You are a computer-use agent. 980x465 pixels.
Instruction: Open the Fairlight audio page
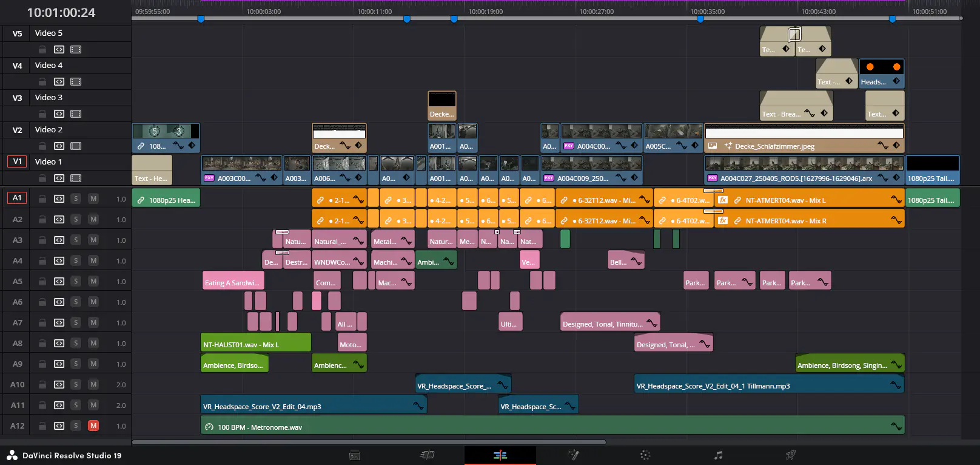[x=718, y=455]
